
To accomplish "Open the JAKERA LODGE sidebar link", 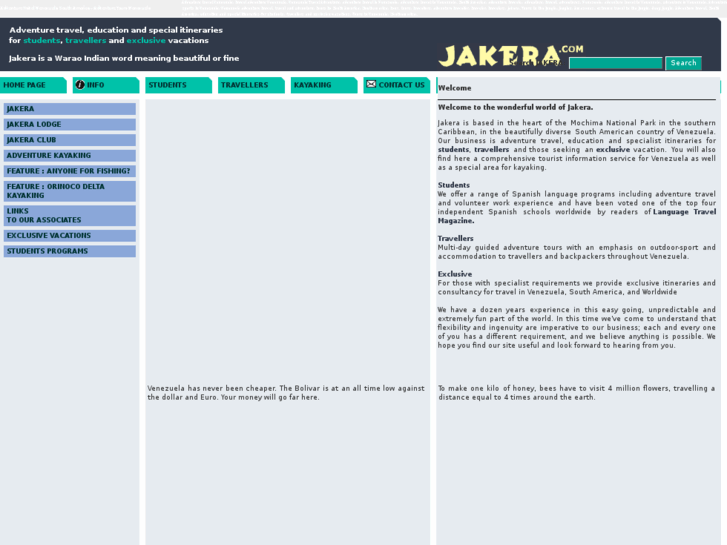I will 70,124.
